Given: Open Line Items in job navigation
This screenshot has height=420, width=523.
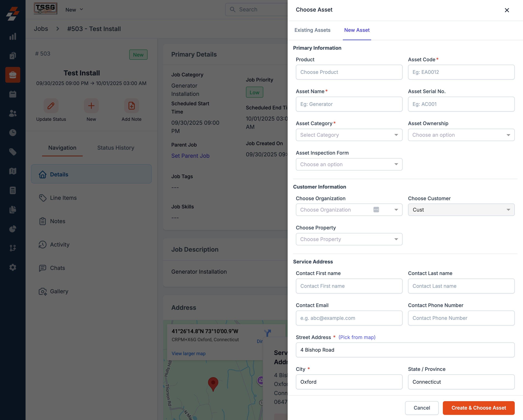Looking at the screenshot, I should 63,198.
